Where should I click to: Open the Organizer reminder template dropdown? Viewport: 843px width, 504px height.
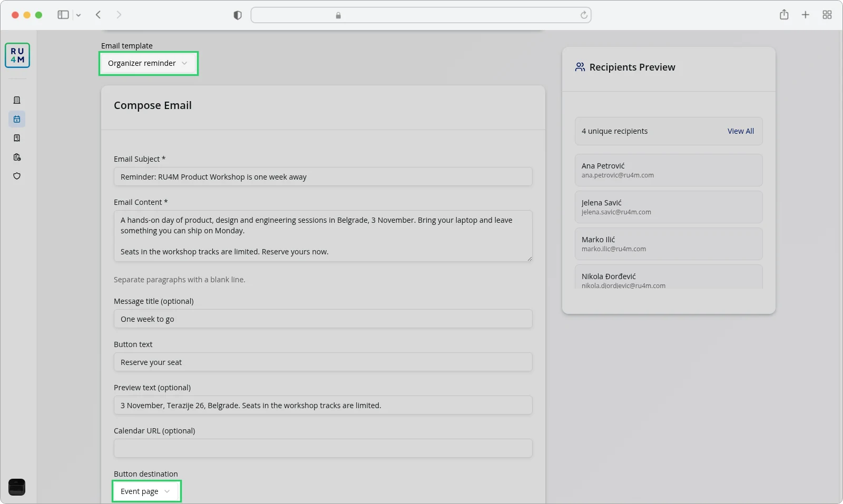pos(149,63)
